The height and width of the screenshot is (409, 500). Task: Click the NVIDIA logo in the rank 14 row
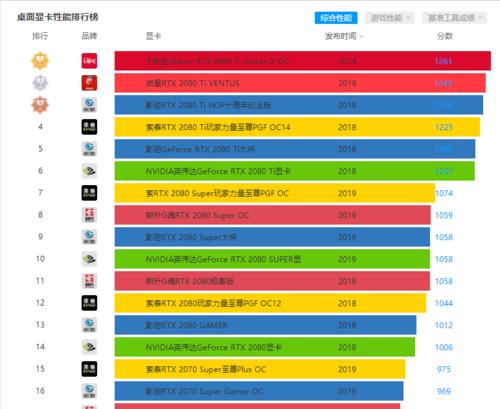(x=89, y=347)
